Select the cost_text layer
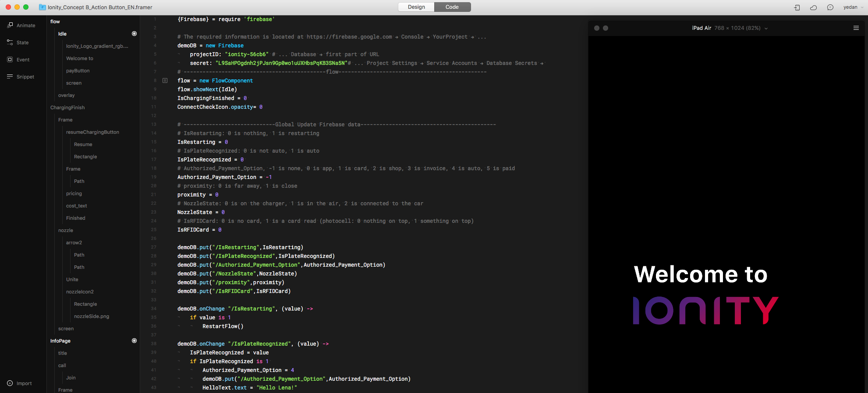868x393 pixels. [x=77, y=206]
